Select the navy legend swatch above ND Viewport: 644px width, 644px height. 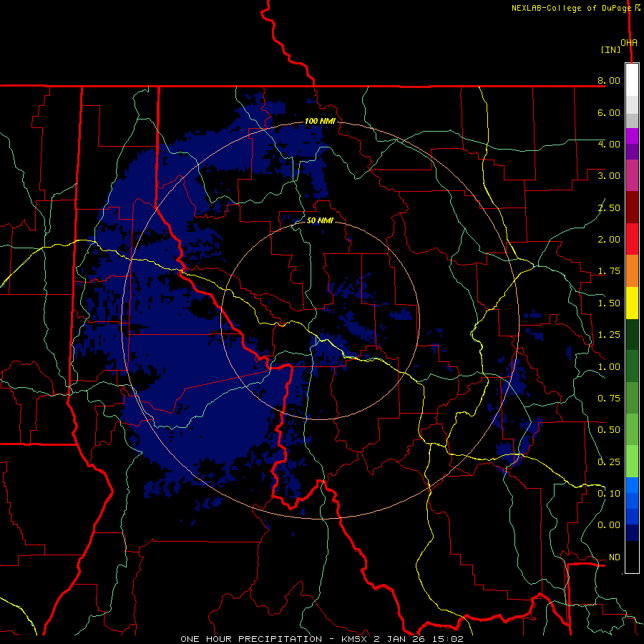pyautogui.click(x=632, y=533)
